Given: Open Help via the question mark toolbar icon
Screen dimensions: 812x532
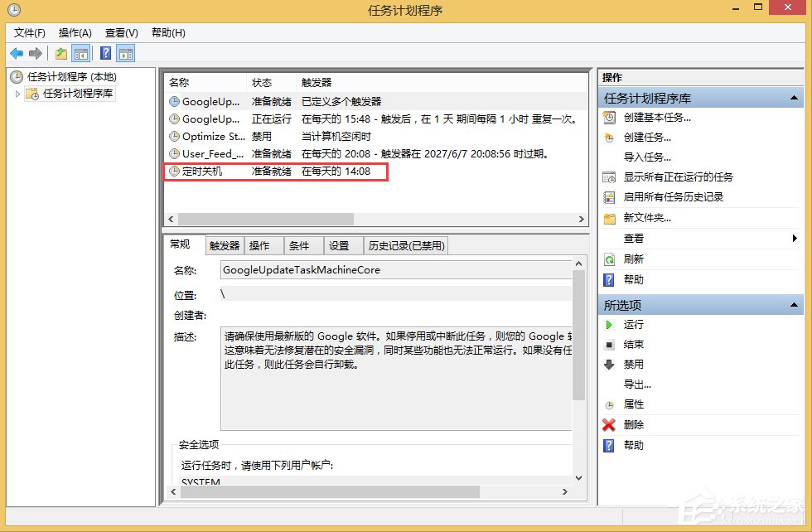Looking at the screenshot, I should [x=104, y=52].
